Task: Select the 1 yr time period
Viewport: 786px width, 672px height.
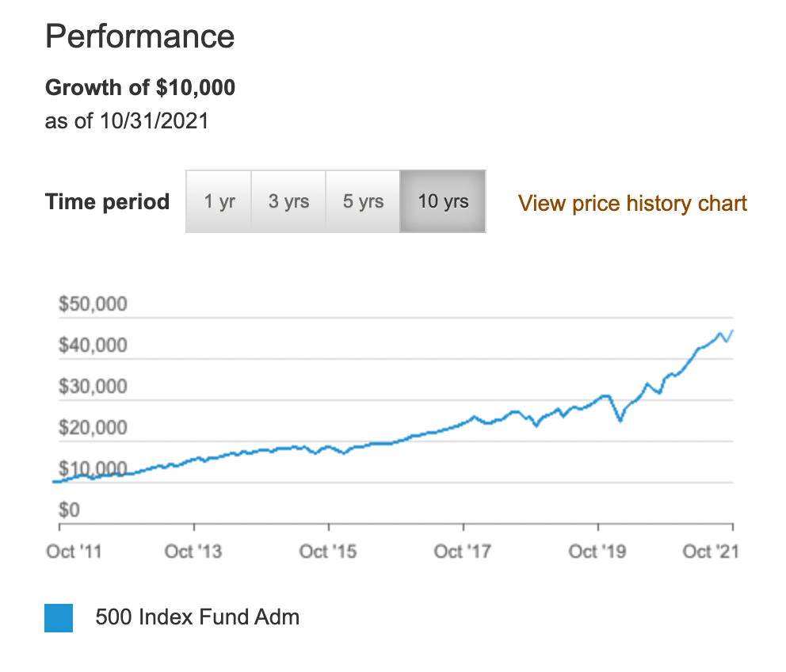Action: coord(219,201)
